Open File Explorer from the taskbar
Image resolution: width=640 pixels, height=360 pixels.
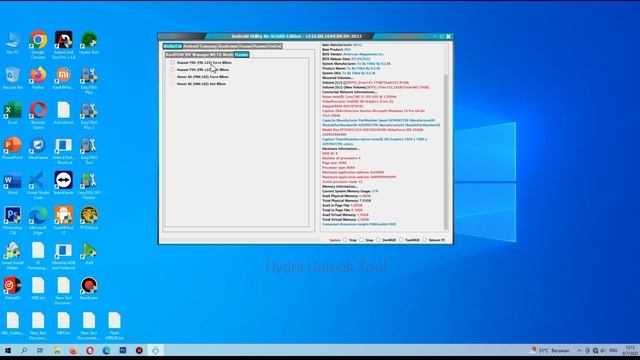click(x=57, y=350)
